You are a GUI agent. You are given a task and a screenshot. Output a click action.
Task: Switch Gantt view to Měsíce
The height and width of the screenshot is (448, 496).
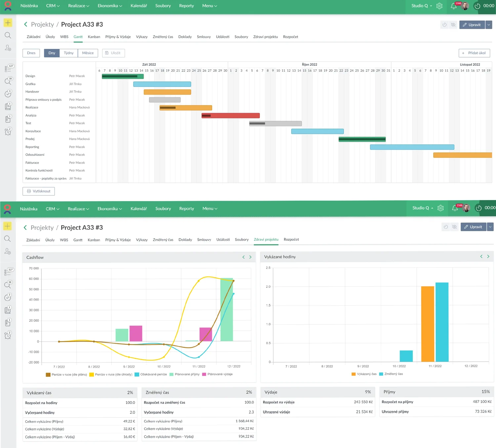tap(88, 53)
